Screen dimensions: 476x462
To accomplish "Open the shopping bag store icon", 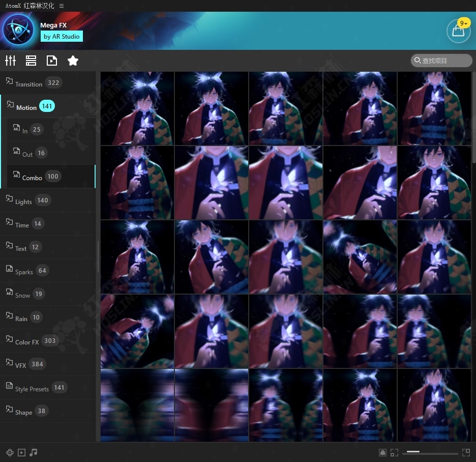I will coord(458,31).
